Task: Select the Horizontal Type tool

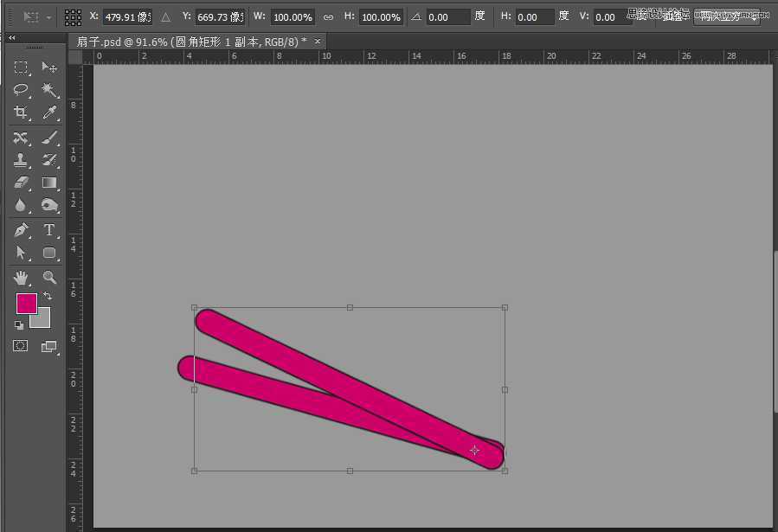Action: pos(49,231)
